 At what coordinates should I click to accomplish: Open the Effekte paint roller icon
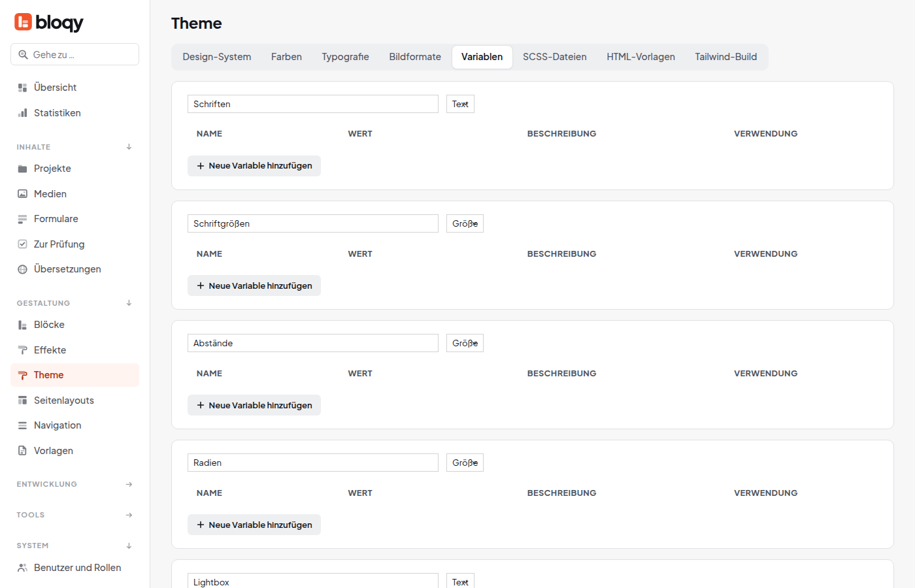(22, 350)
